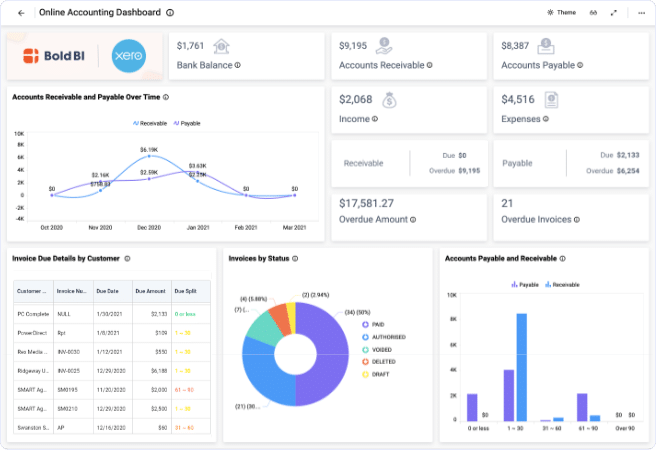Screen dimensions: 656x450
Task: Select the purple PAID donut slice
Action: 331,355
